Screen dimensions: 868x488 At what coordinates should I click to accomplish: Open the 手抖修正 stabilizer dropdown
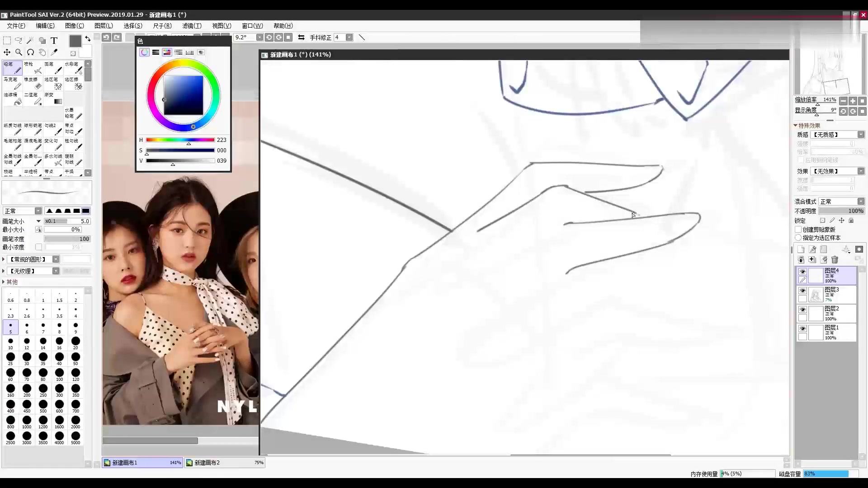pyautogui.click(x=344, y=38)
